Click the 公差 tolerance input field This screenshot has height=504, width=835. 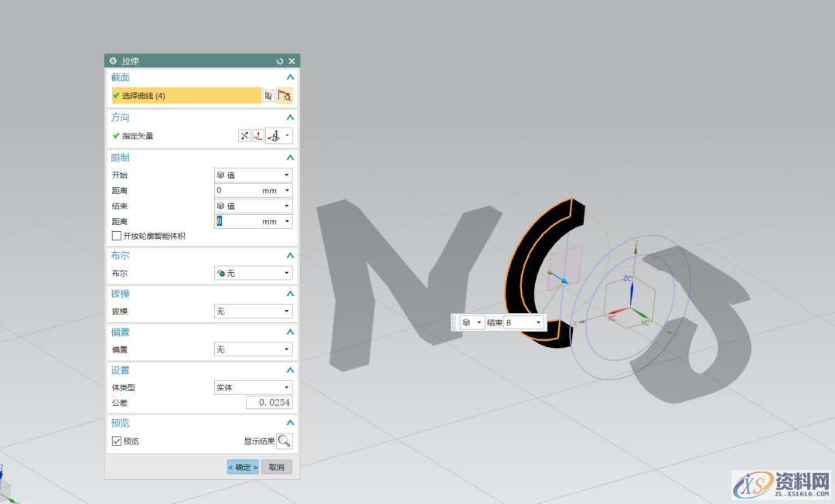pyautogui.click(x=269, y=403)
